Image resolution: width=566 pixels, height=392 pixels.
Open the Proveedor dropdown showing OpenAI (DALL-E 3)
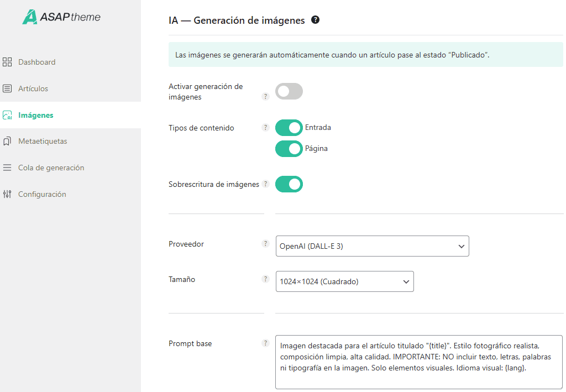(x=372, y=246)
